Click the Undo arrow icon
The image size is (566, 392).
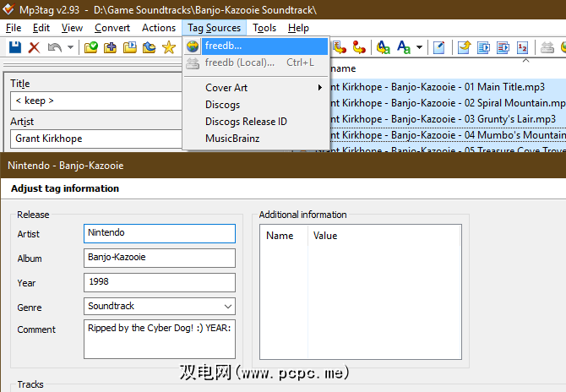[x=55, y=47]
